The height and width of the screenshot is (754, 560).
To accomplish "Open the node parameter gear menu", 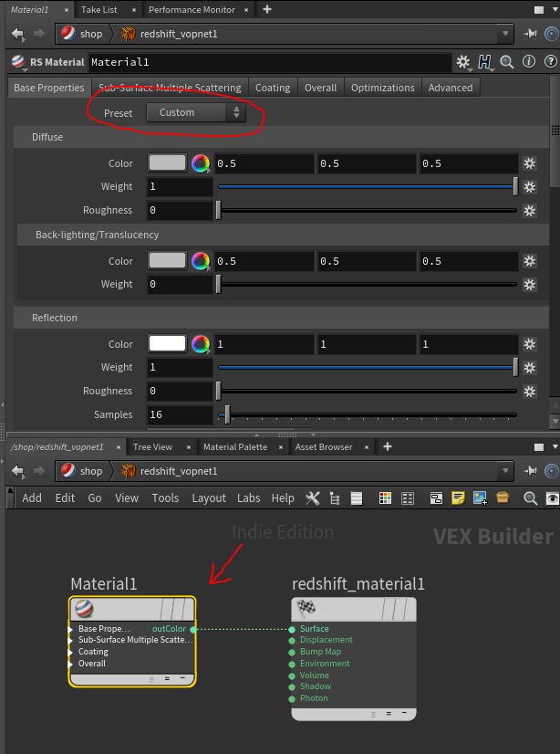I will click(x=463, y=62).
